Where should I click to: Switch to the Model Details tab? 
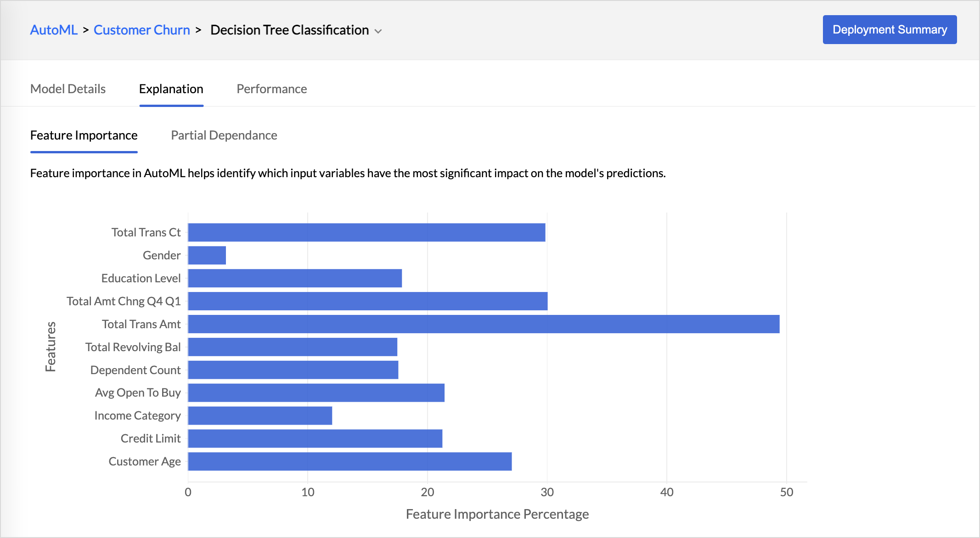(x=68, y=89)
